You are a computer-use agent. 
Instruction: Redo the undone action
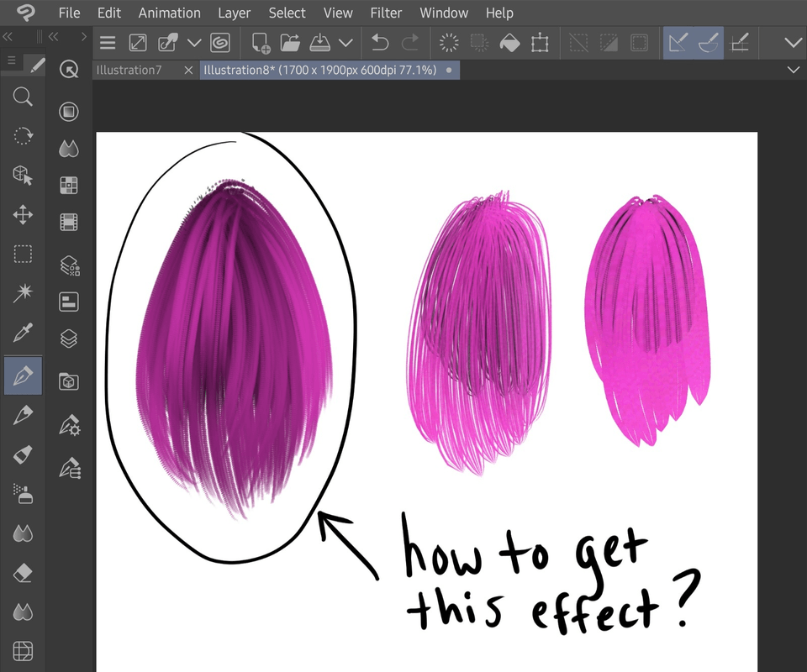coord(409,42)
